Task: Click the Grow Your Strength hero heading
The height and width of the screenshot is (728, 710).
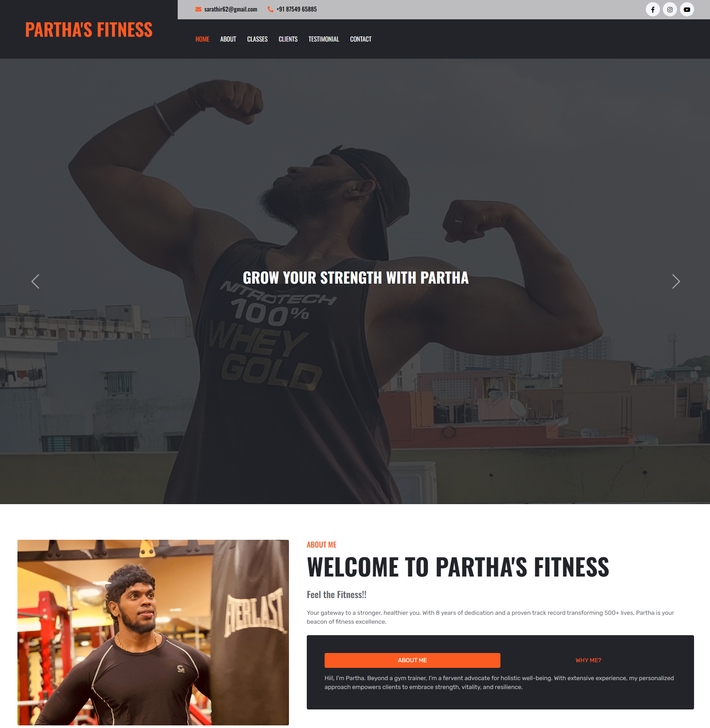Action: point(355,278)
